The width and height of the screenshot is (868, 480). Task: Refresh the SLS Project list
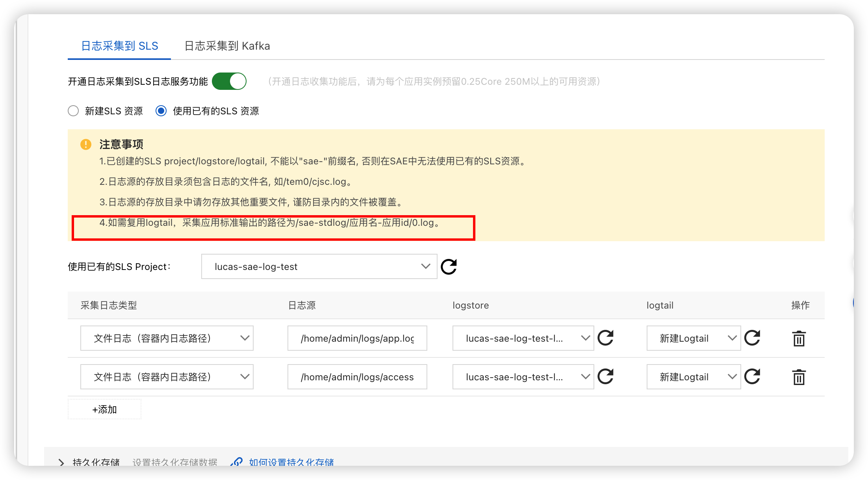pos(449,267)
